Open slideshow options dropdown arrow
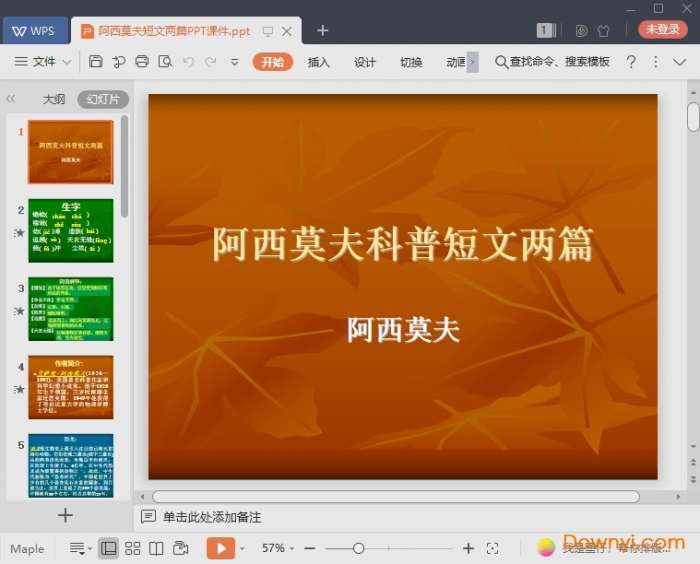 (x=242, y=548)
